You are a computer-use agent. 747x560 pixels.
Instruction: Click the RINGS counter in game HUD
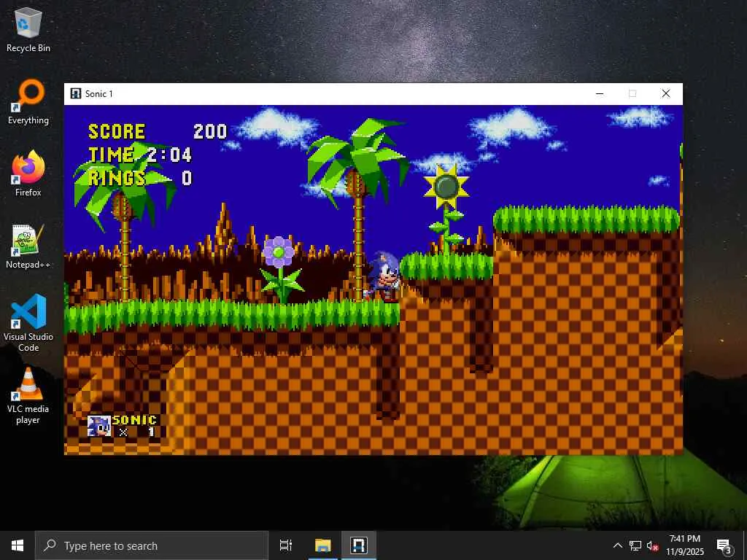coord(140,178)
